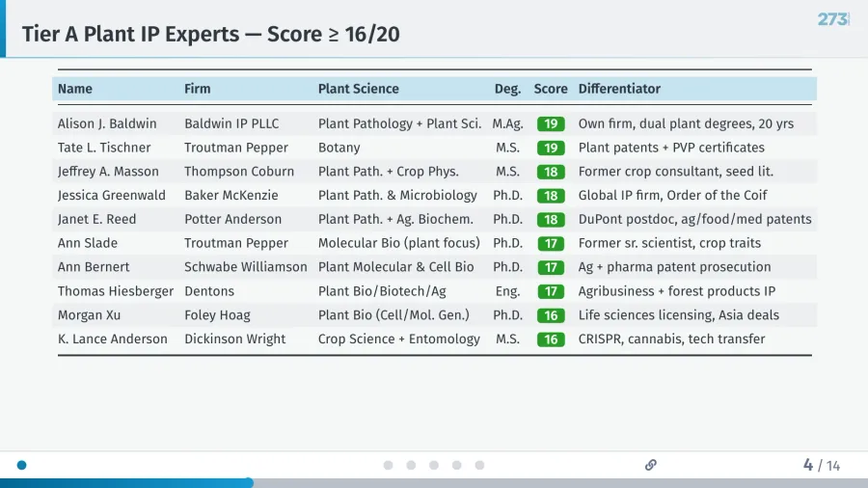
Task: Select the name Janet E. Reed
Action: pyautogui.click(x=96, y=219)
